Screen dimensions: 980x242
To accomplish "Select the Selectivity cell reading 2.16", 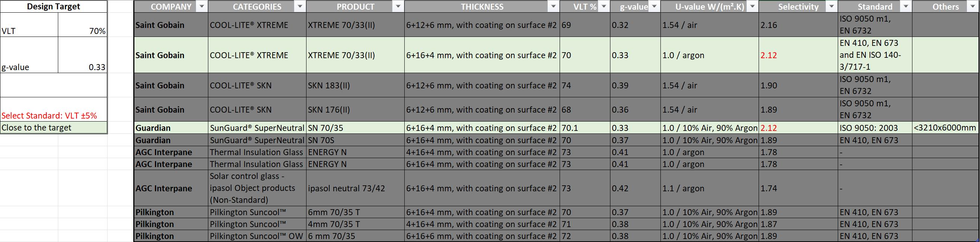I will 798,25.
